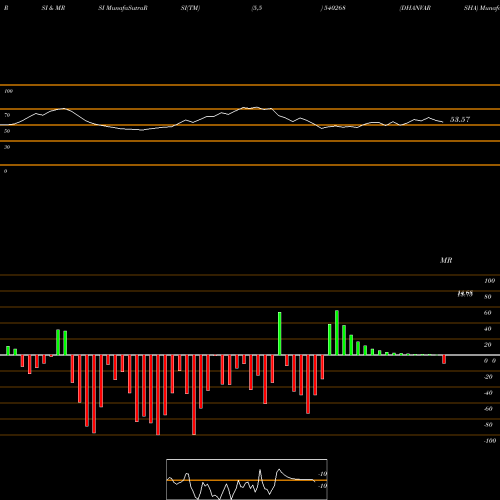Click the MR axis label -100
The image size is (500, 500).
490,441
